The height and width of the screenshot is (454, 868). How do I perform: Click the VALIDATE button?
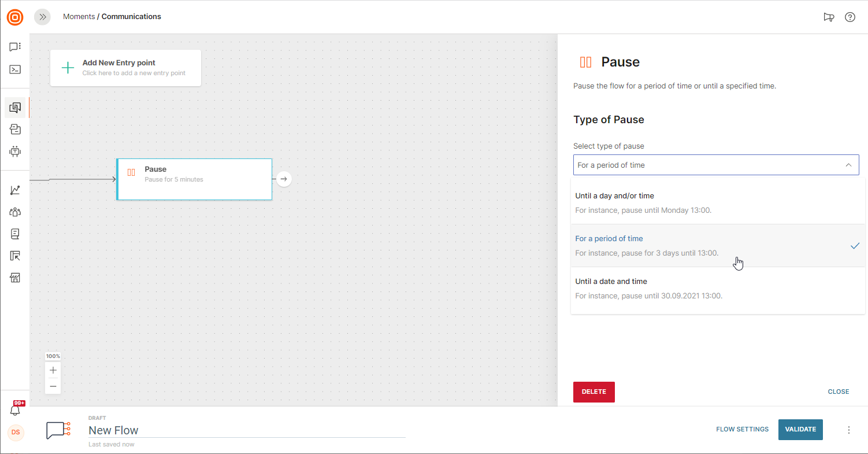pos(800,429)
